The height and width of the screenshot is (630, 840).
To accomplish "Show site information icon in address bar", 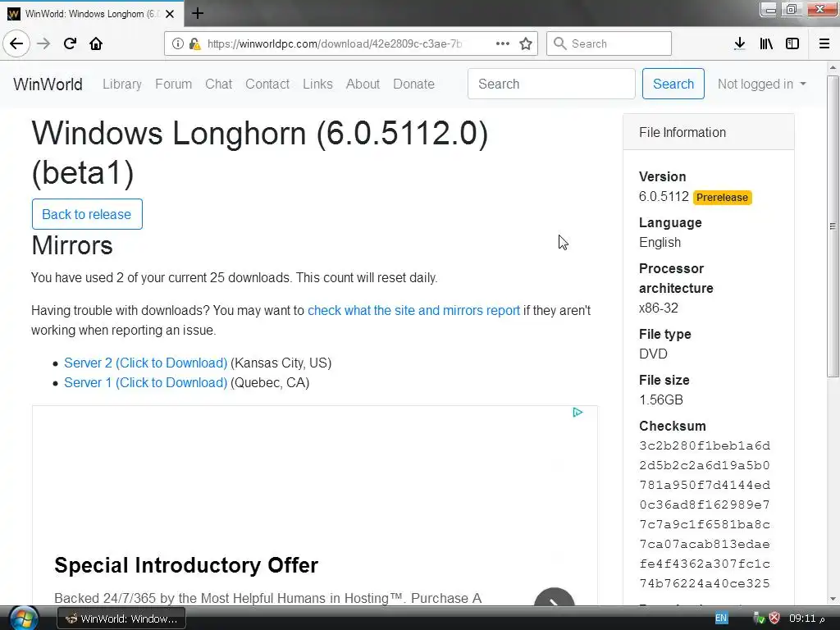I will 177,43.
